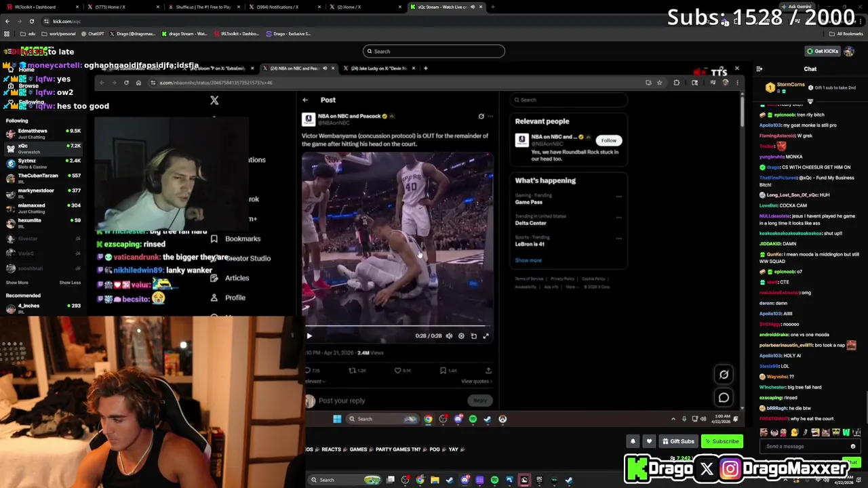The image size is (868, 488).
Task: Click the picture-in-picture icon on the video
Action: [x=473, y=335]
